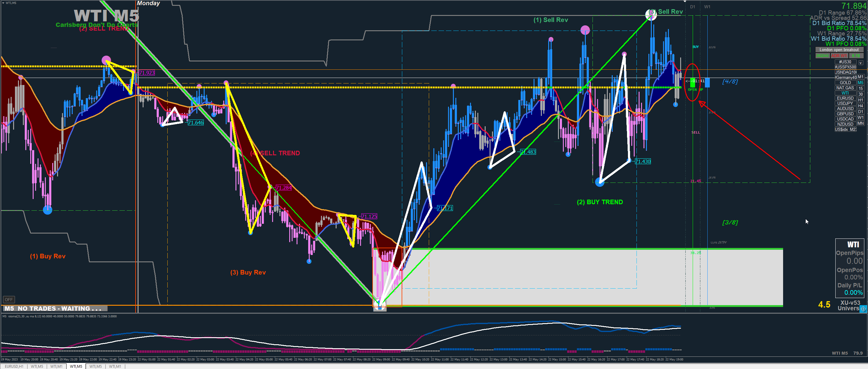
Task: Switch to the EURUSD,H1 chart tab
Action: click(x=14, y=366)
